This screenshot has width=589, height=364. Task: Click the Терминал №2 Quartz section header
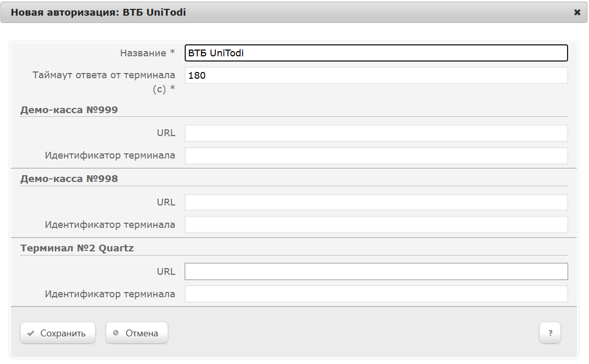click(77, 248)
